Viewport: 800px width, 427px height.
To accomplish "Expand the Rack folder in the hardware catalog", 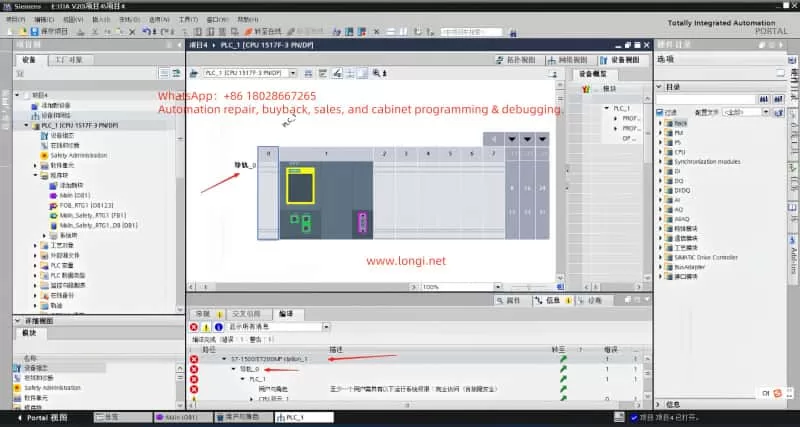I will point(660,123).
